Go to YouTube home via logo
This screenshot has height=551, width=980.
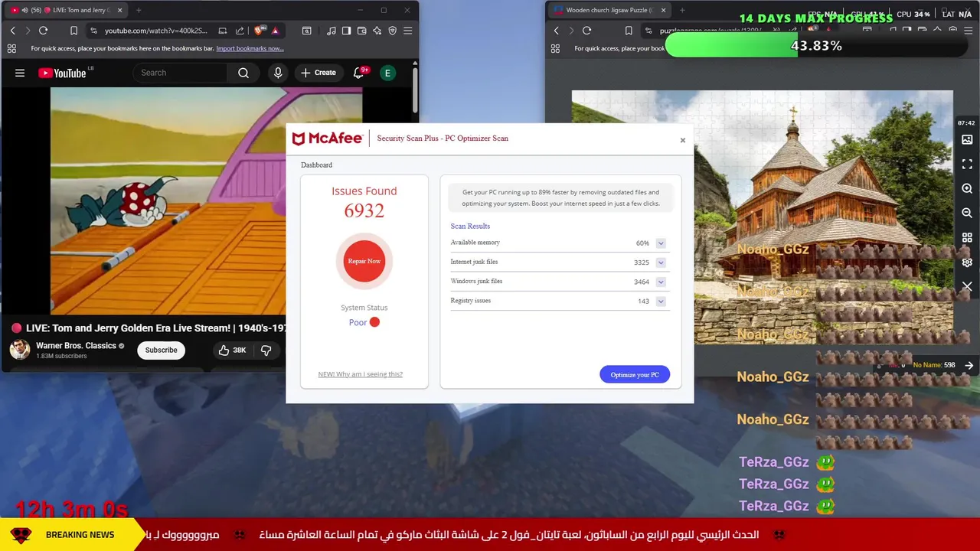pyautogui.click(x=62, y=73)
